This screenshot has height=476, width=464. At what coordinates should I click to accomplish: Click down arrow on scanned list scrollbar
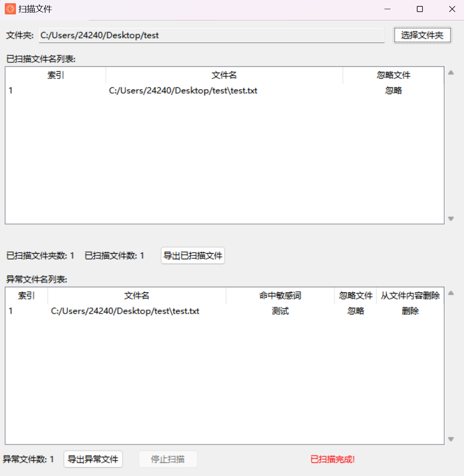[451, 218]
